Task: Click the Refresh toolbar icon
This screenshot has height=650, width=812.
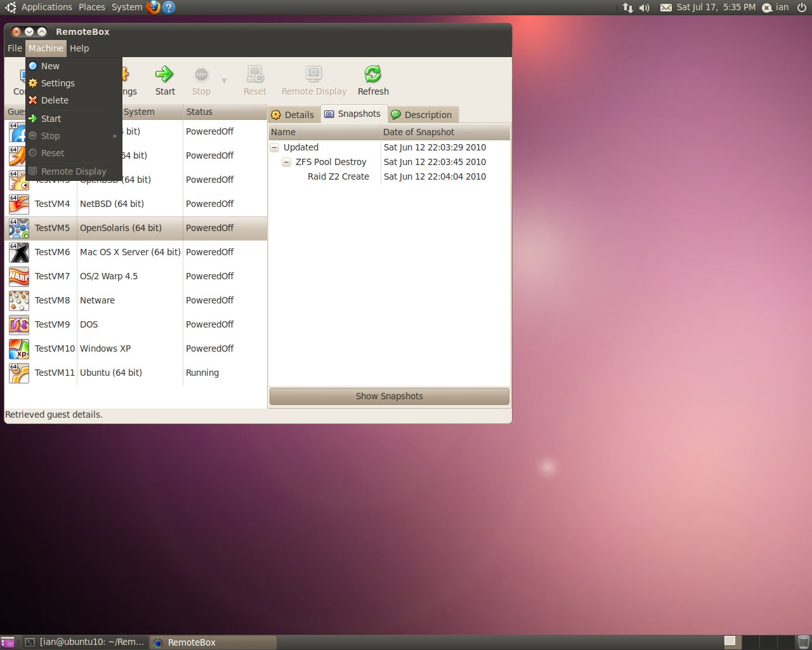Action: tap(373, 74)
